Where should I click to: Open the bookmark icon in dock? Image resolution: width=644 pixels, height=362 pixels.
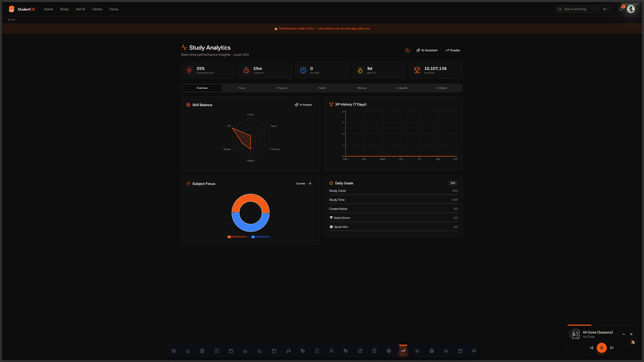317,351
